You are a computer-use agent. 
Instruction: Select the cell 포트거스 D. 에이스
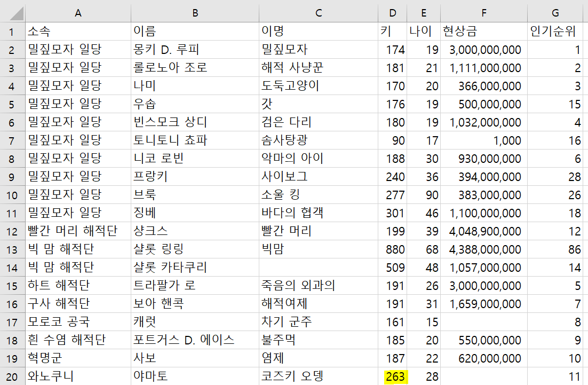click(x=195, y=340)
